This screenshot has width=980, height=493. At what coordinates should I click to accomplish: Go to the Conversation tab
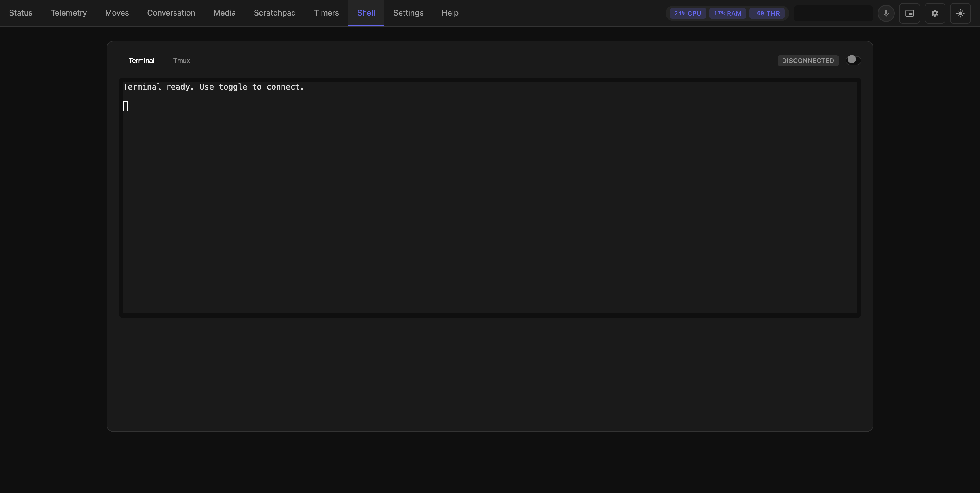[x=171, y=13]
